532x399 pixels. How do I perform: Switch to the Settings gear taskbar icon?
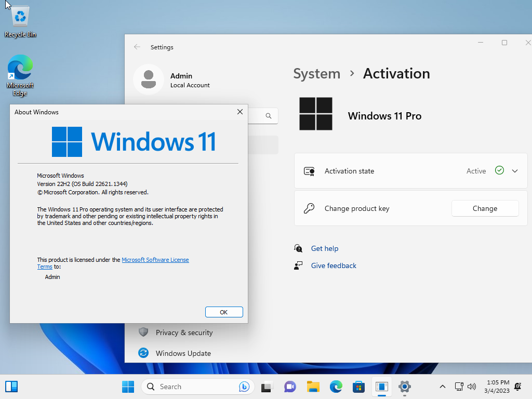coord(404,387)
